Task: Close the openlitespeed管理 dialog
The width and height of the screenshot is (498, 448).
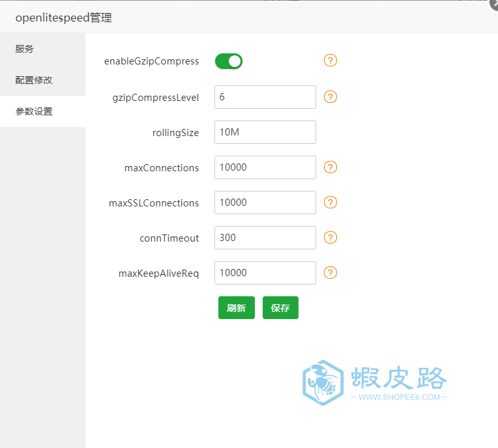Action: [x=494, y=4]
